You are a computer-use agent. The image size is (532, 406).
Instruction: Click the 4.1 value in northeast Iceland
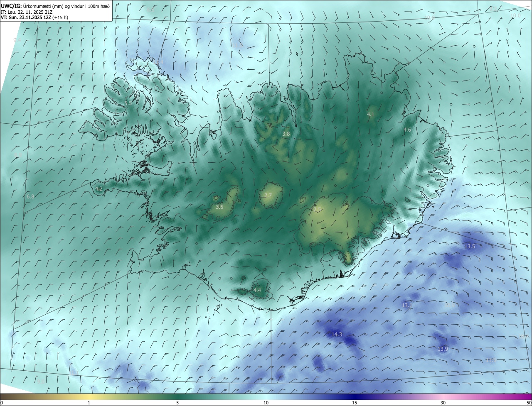pos(370,114)
